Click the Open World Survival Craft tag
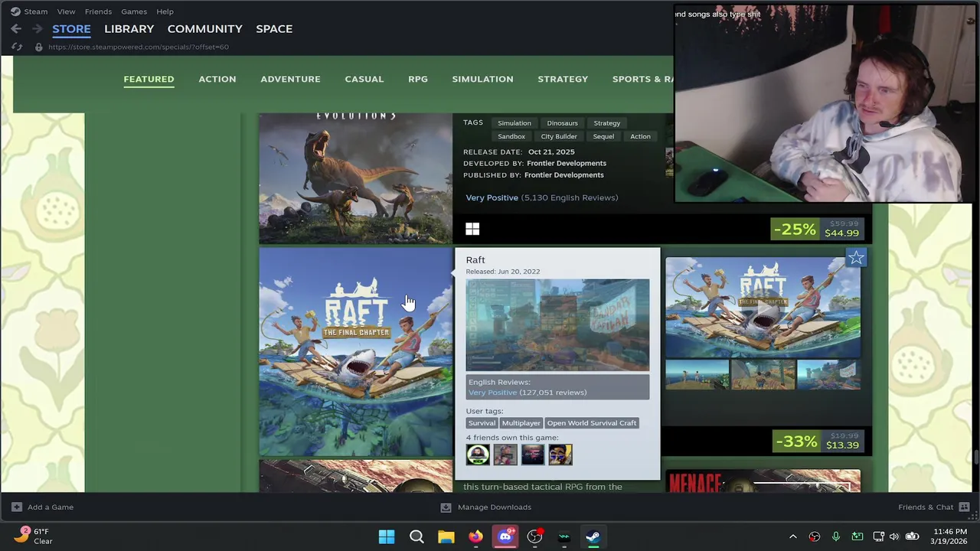Screen dimensions: 980x551 coord(591,422)
